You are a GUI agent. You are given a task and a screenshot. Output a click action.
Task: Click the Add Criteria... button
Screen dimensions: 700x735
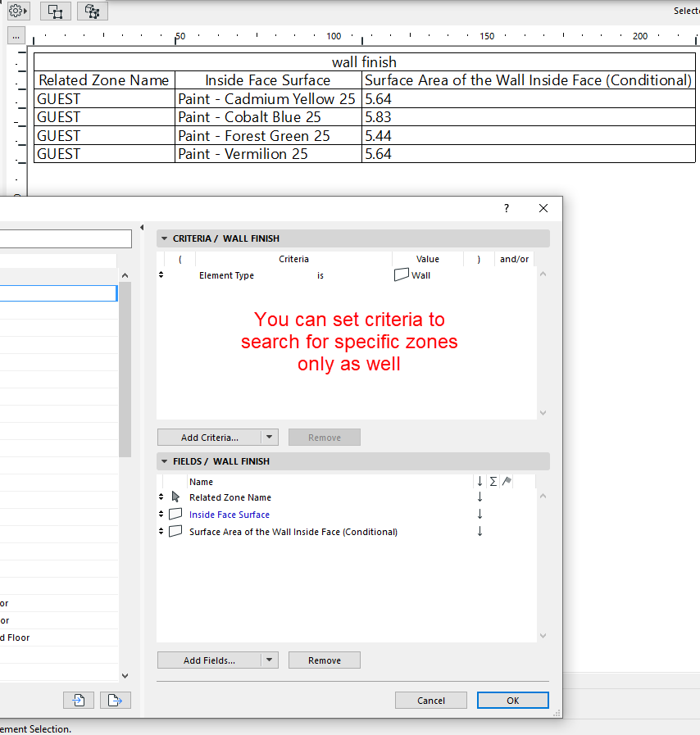[x=210, y=438]
